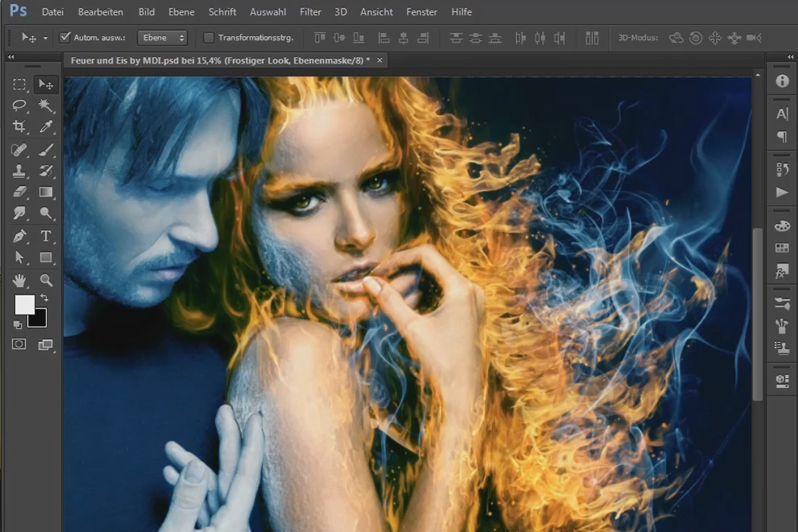
Task: Open the Hilfe menu
Action: point(462,12)
